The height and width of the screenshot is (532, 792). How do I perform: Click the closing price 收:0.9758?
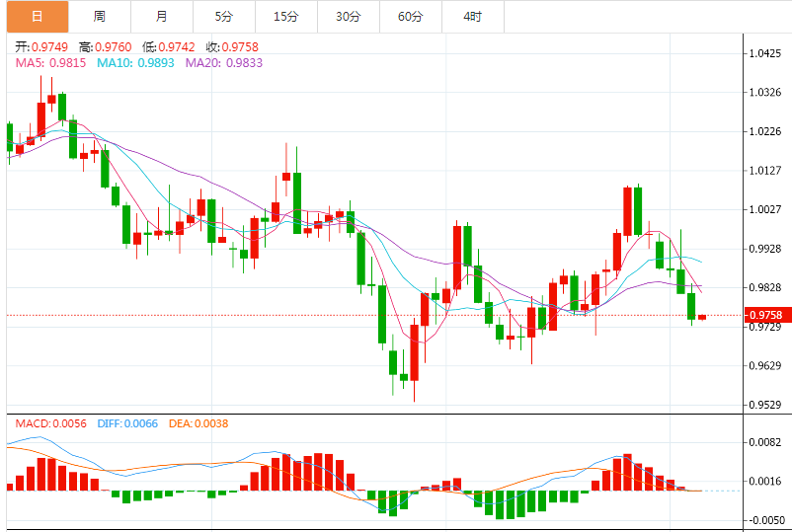pos(232,47)
